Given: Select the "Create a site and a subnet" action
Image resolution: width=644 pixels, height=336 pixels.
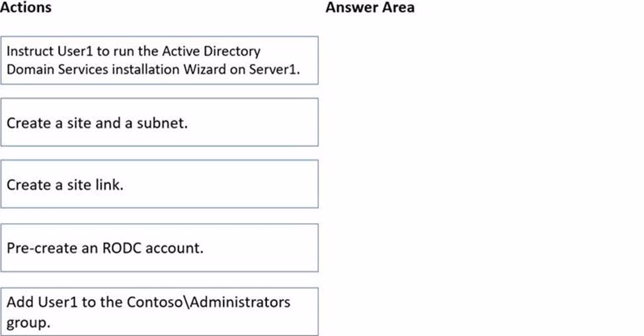Looking at the screenshot, I should pyautogui.click(x=159, y=122).
